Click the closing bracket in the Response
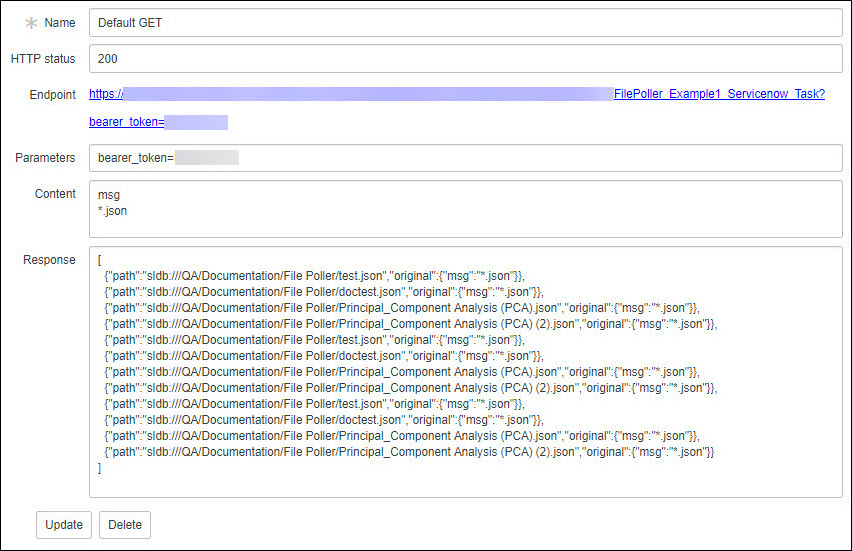This screenshot has height=551, width=852. [x=100, y=468]
